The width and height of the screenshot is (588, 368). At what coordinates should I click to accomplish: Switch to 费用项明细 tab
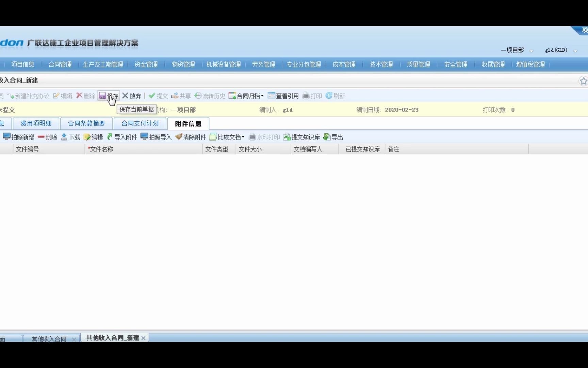(x=36, y=123)
